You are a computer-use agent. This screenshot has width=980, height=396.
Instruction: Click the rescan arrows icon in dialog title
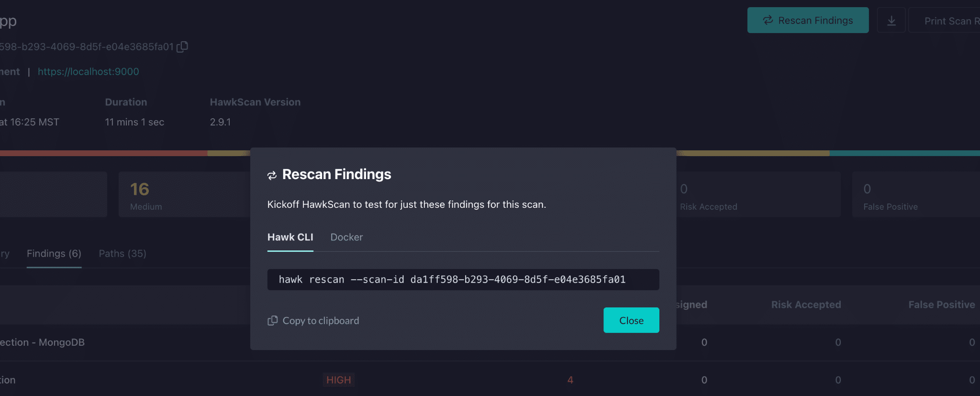[272, 175]
